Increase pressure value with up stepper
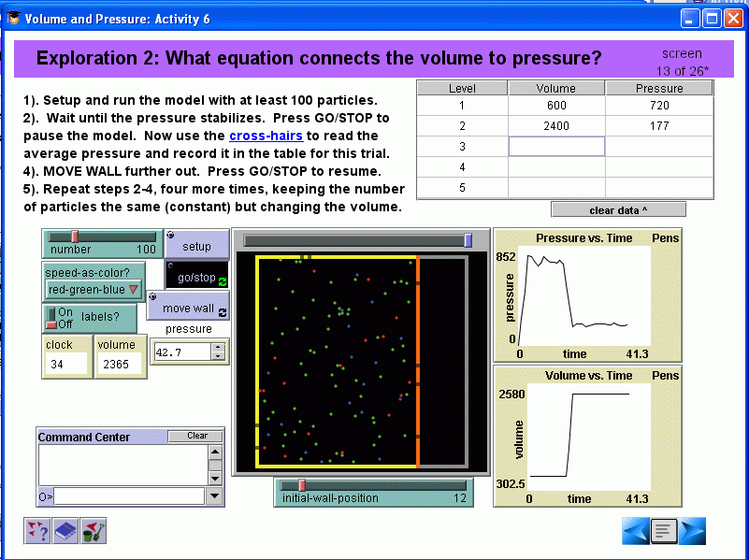749x560 pixels. click(218, 348)
